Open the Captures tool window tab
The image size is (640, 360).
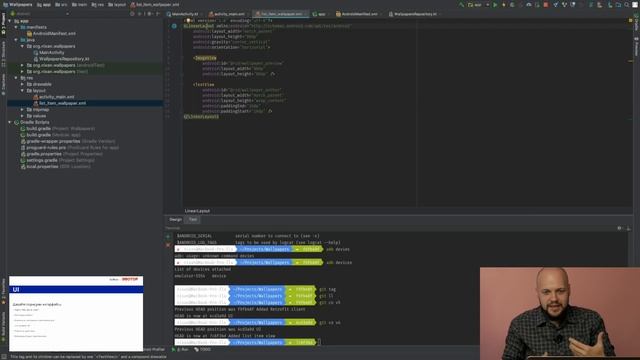[3, 84]
